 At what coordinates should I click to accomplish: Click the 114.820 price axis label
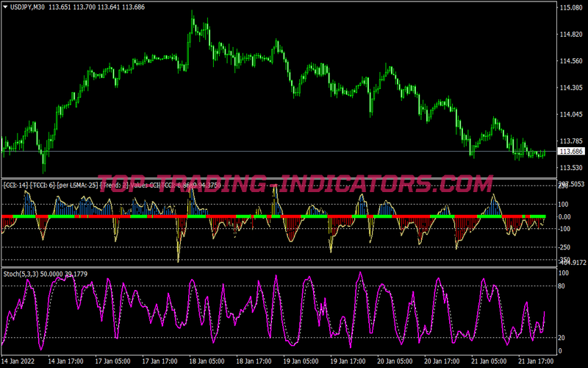click(571, 35)
